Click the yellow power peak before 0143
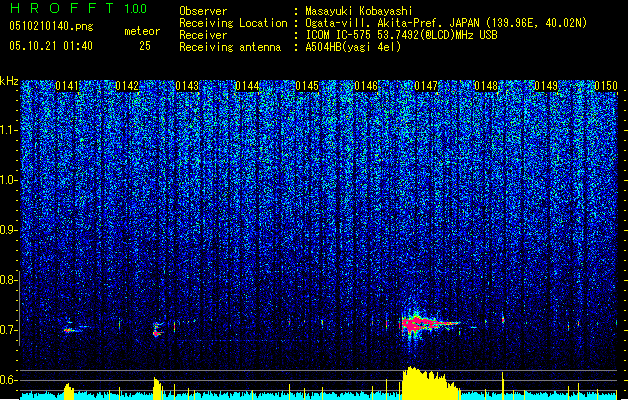The height and width of the screenshot is (400, 629). pos(158,388)
